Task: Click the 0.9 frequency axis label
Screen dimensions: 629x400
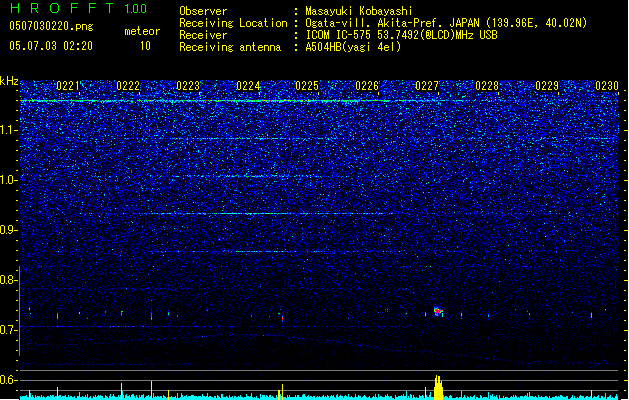Action: [x=8, y=230]
